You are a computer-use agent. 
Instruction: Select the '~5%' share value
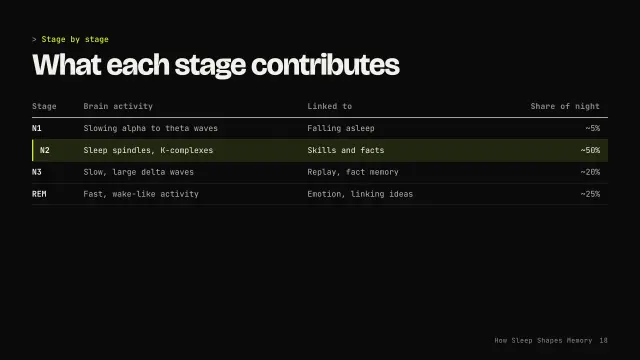click(x=593, y=128)
